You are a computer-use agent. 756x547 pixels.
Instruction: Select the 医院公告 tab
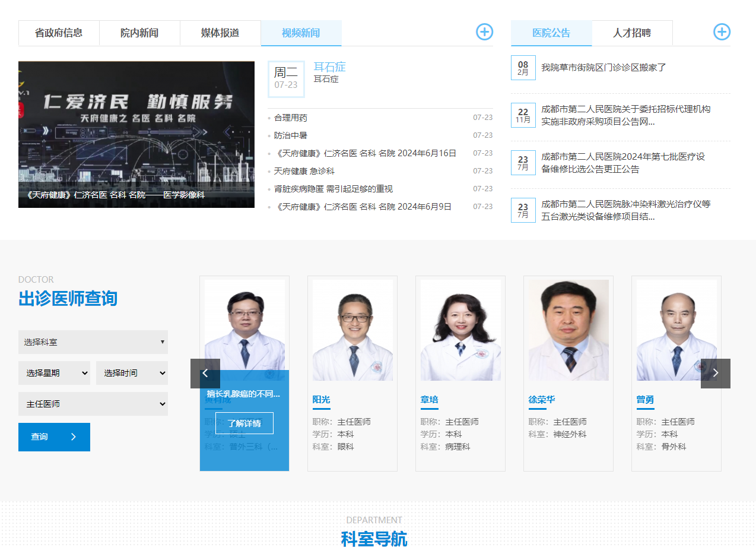click(551, 33)
